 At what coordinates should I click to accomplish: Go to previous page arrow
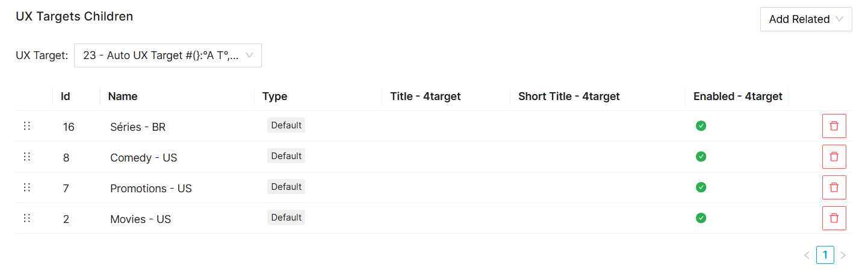pos(807,256)
